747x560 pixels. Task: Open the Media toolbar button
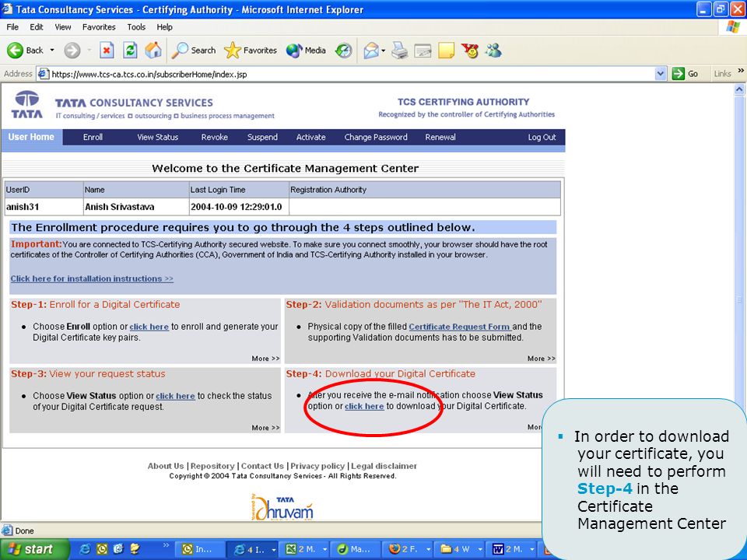[x=306, y=50]
